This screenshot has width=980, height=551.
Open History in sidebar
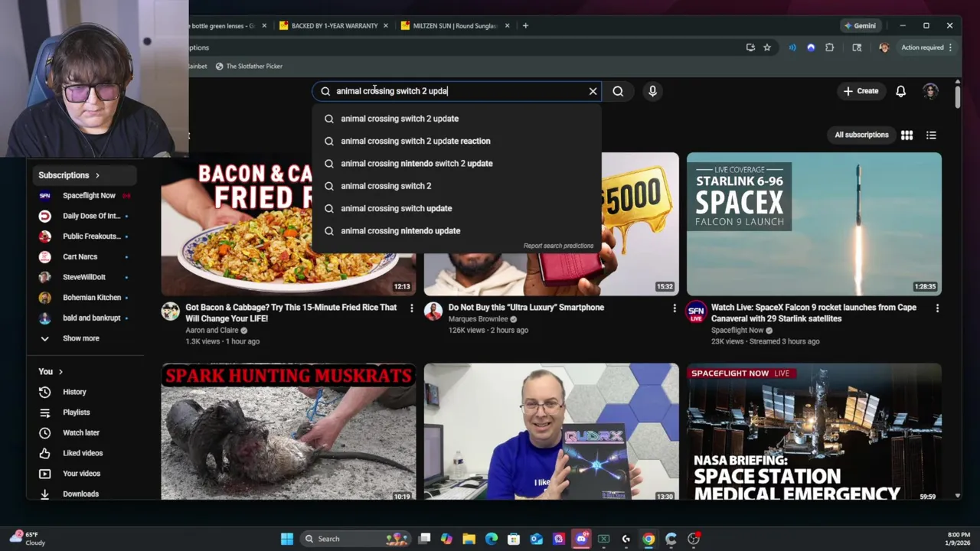coord(84,392)
